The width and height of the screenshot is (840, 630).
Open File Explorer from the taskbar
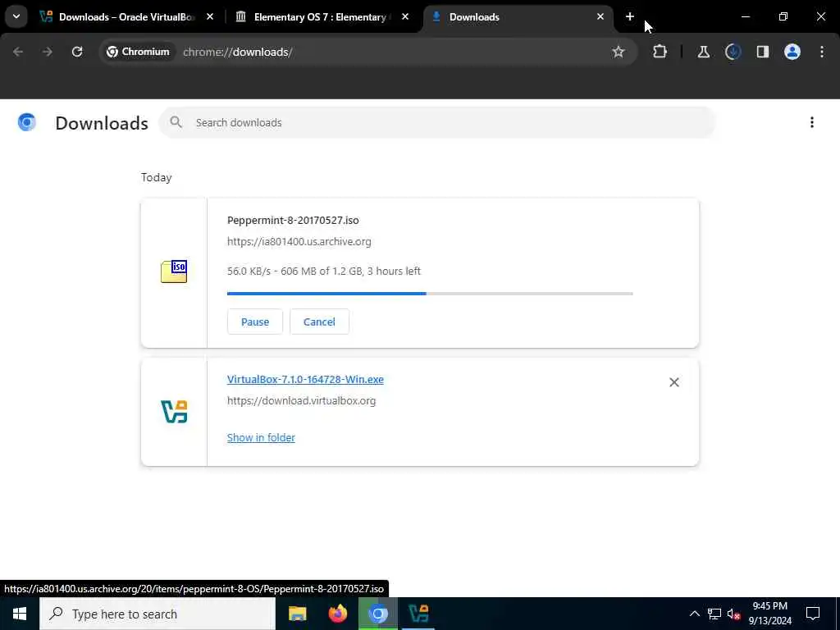(x=297, y=614)
